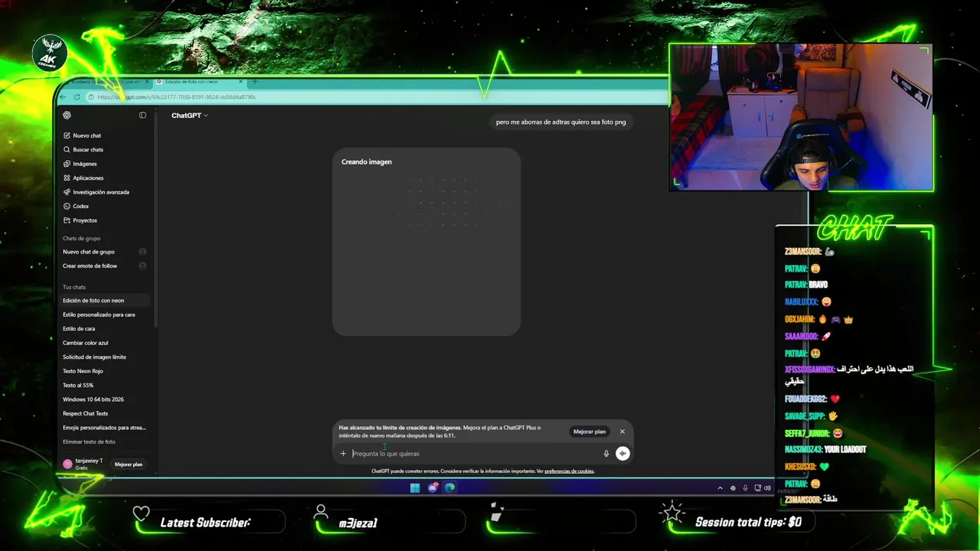The height and width of the screenshot is (551, 980).
Task: Open chat Cambiar color azul
Action: click(x=85, y=343)
